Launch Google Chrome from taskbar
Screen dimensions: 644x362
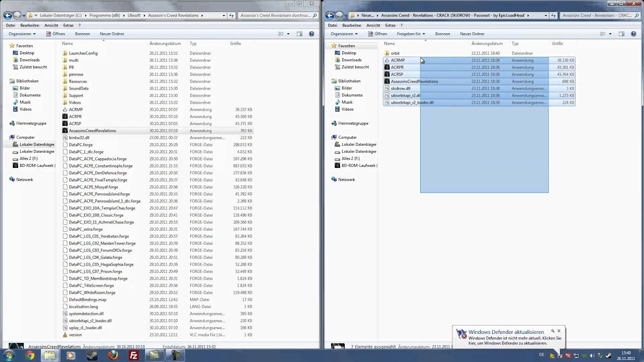30,355
